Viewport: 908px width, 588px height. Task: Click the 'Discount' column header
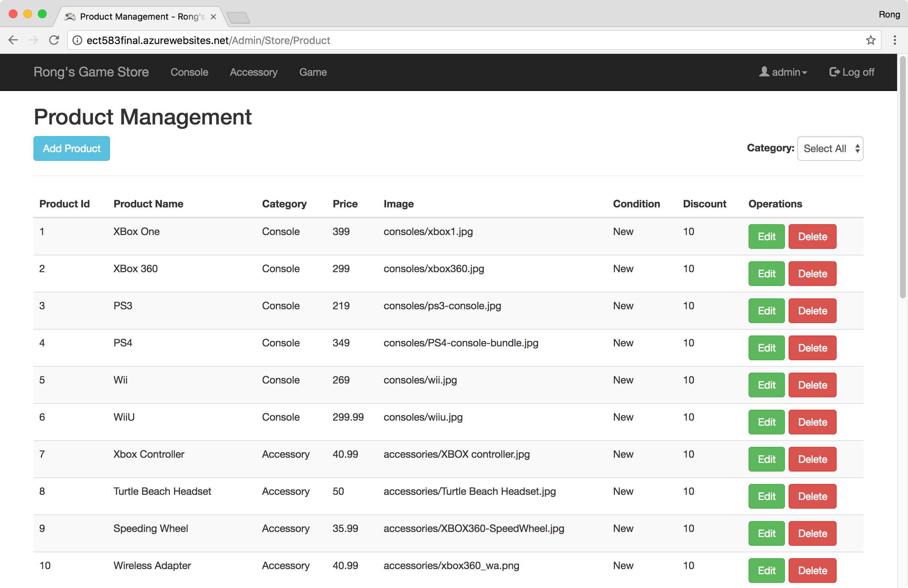point(704,204)
